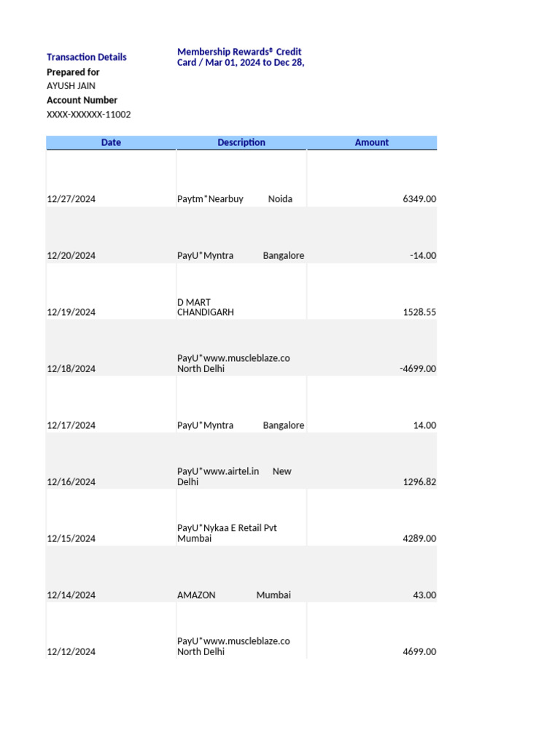The height and width of the screenshot is (747, 560).
Task: Click the -14.00 Myntra refund amount
Action: coord(423,256)
